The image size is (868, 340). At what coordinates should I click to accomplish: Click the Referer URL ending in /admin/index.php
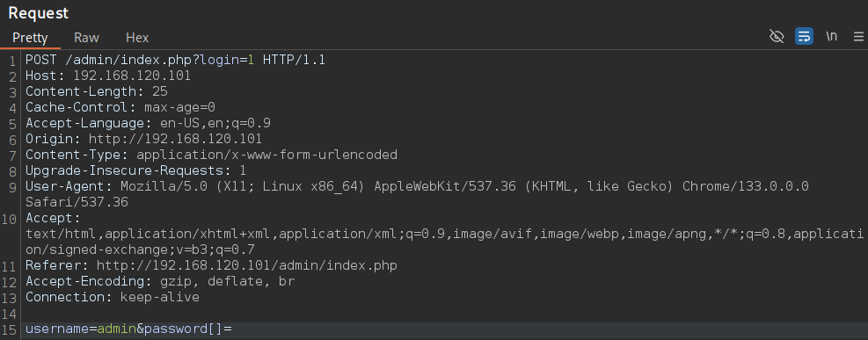click(246, 266)
